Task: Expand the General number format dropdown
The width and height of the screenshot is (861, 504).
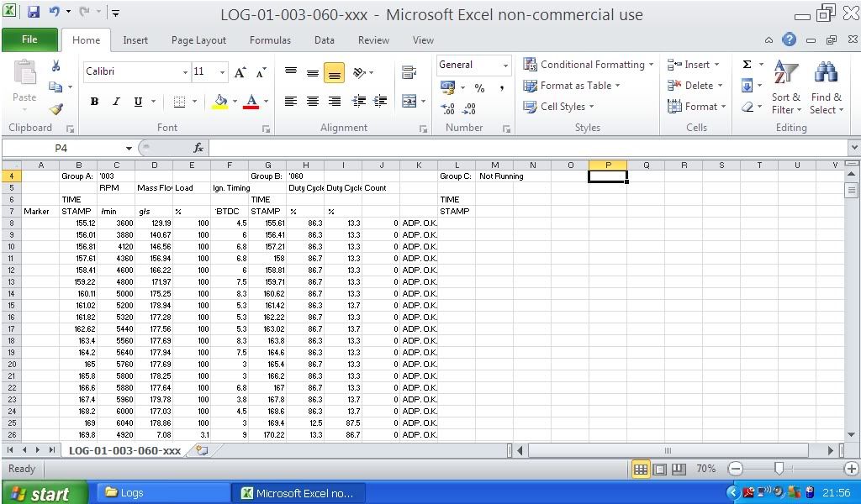Action: [505, 66]
